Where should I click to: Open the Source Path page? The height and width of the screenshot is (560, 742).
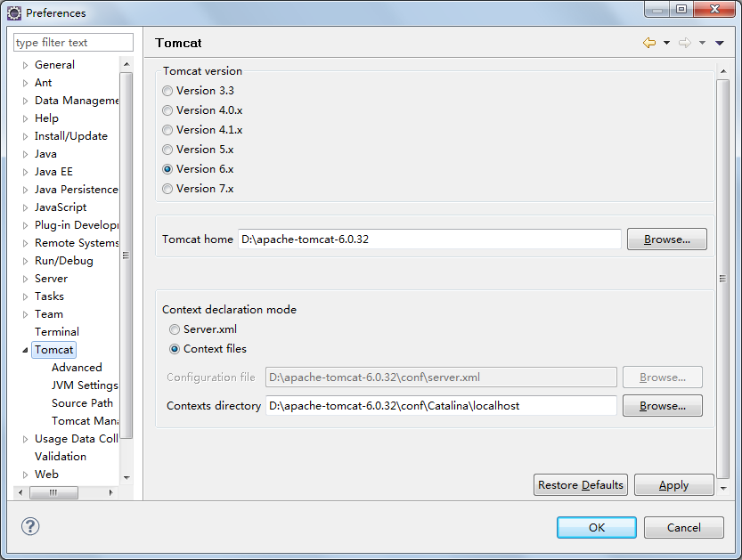pos(82,403)
